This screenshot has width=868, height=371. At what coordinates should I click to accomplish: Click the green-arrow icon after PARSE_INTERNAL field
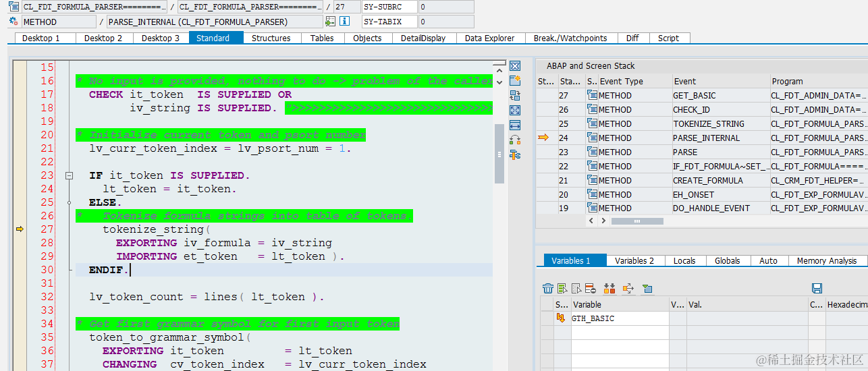tap(331, 22)
